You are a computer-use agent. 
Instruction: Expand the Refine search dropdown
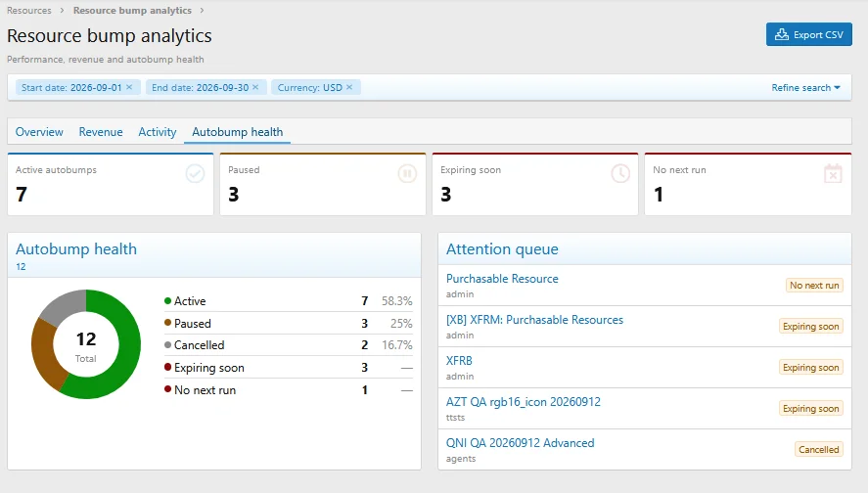[805, 87]
